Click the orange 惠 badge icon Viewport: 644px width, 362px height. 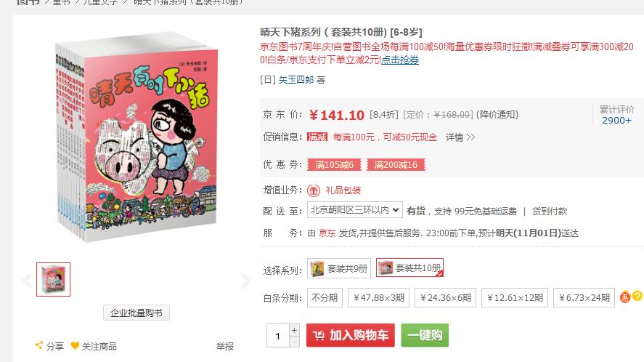pos(624,297)
